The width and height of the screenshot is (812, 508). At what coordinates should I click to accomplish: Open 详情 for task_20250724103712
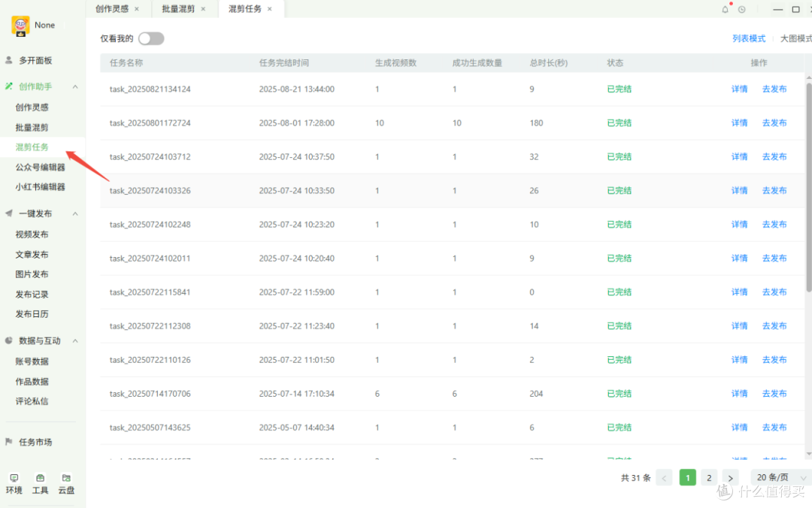coord(740,157)
